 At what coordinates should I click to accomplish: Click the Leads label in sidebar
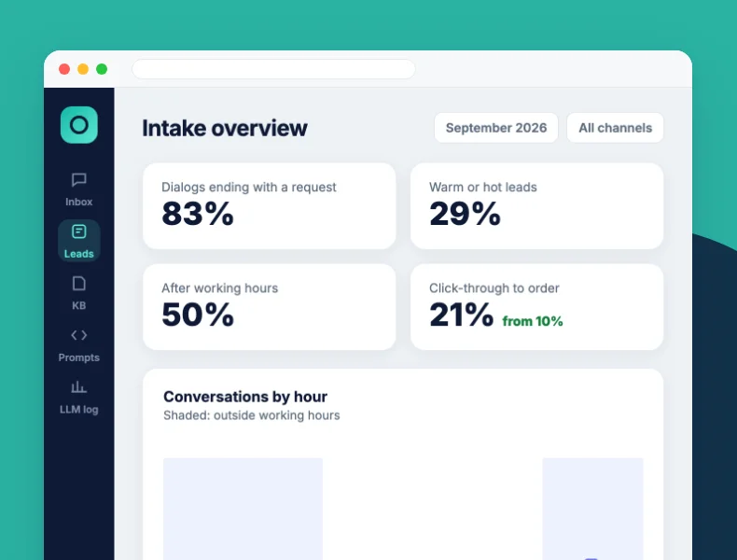click(x=79, y=254)
